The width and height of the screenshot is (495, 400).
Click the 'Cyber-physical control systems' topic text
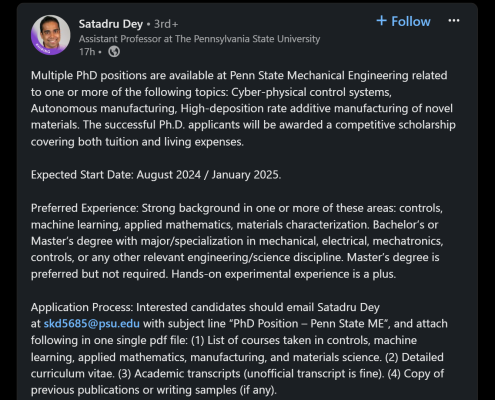point(311,92)
